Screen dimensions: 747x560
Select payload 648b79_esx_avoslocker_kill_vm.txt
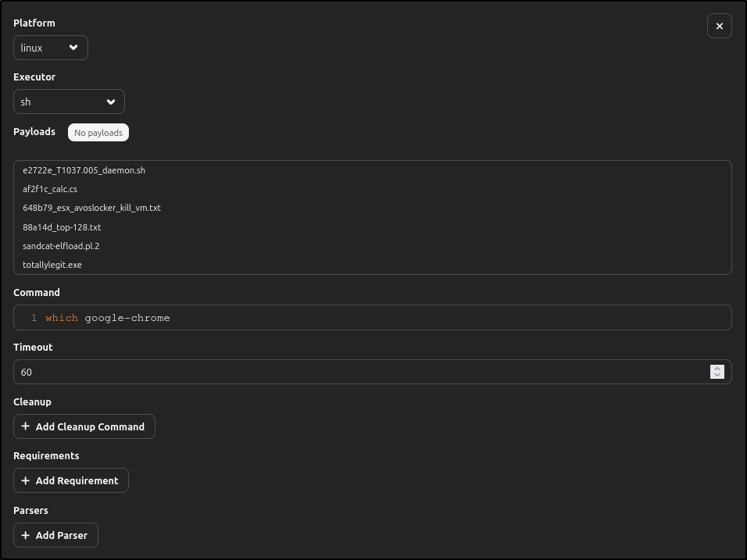pos(91,208)
